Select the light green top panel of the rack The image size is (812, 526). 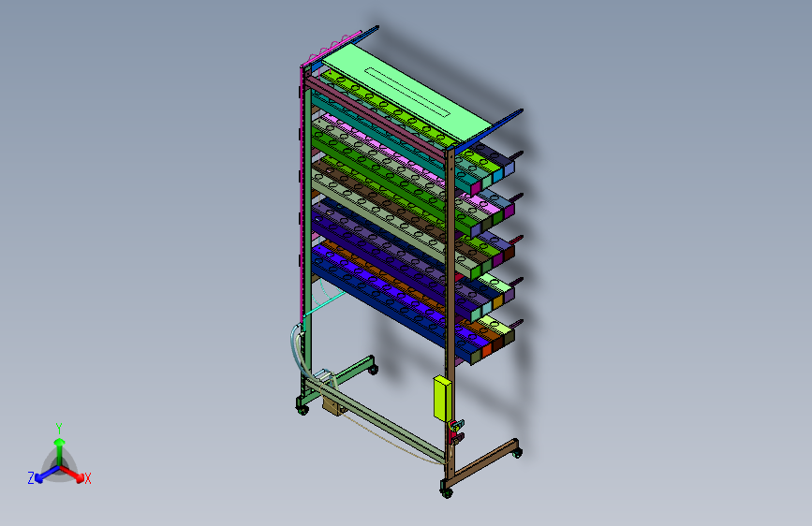click(407, 93)
